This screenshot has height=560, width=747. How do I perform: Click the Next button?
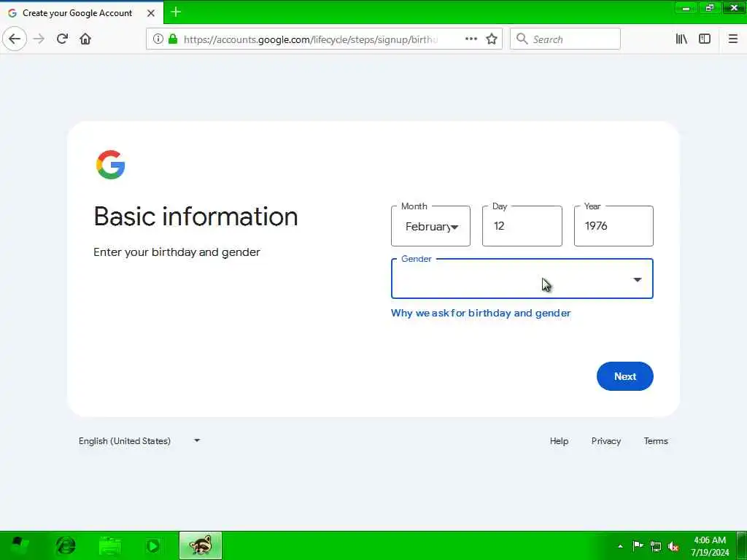point(625,376)
